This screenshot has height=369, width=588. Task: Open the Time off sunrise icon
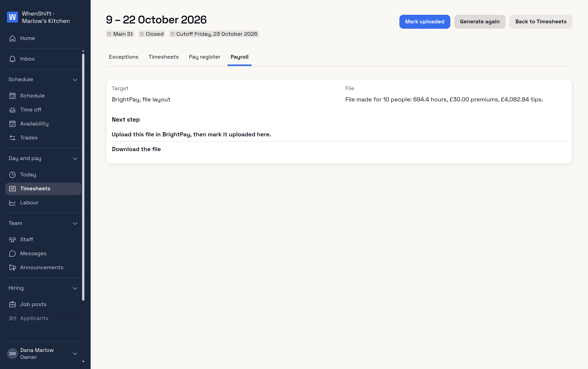click(12, 110)
